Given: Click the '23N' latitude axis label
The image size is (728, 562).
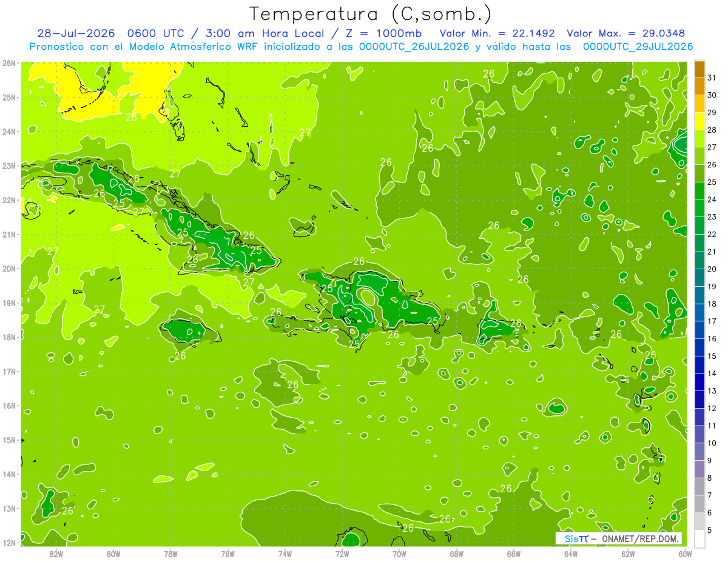Looking at the screenshot, I should (x=8, y=166).
